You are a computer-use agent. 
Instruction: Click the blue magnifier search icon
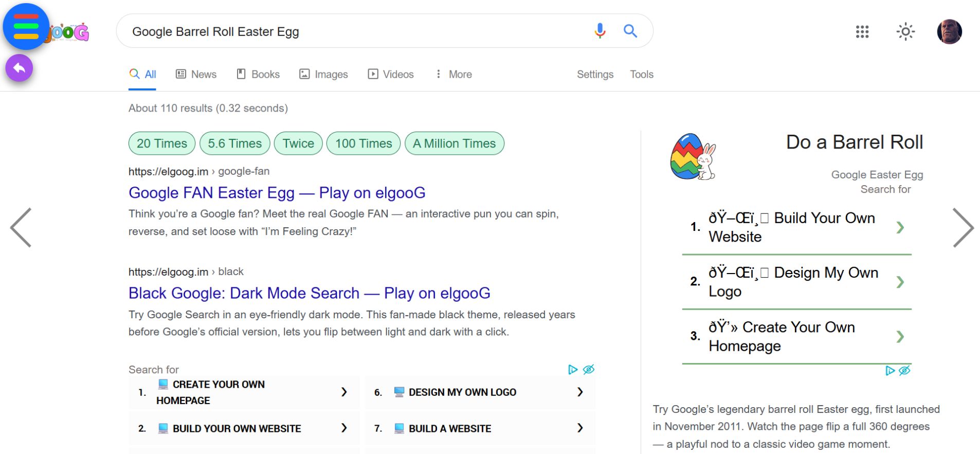[630, 31]
